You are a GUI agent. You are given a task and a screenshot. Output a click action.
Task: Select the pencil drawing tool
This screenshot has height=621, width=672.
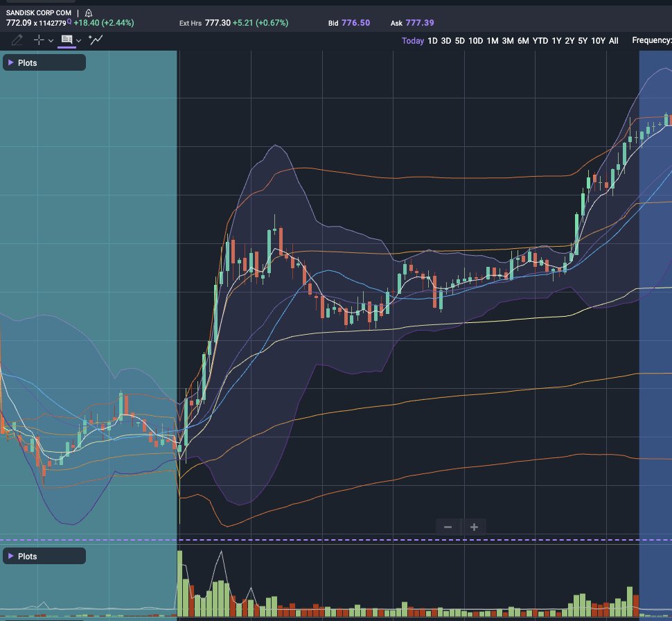pyautogui.click(x=17, y=40)
